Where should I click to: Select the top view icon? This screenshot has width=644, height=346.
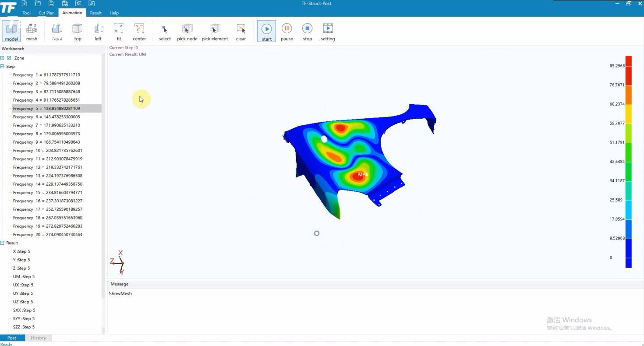[x=78, y=32]
